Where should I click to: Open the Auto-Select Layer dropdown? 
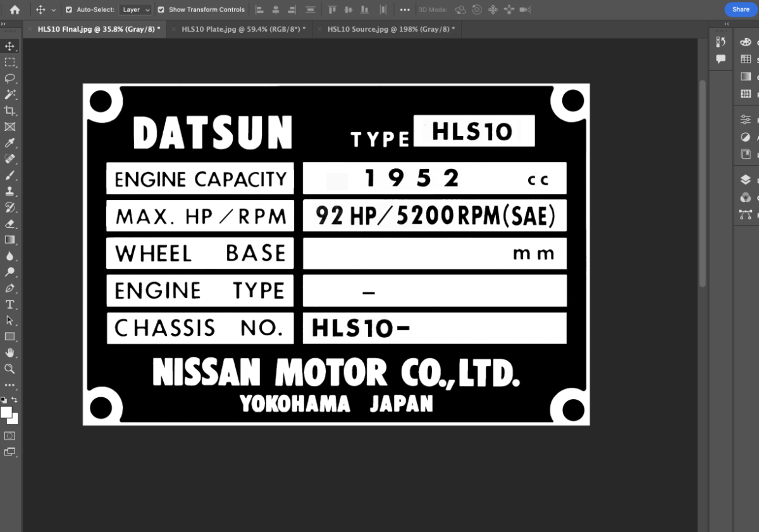click(x=136, y=10)
